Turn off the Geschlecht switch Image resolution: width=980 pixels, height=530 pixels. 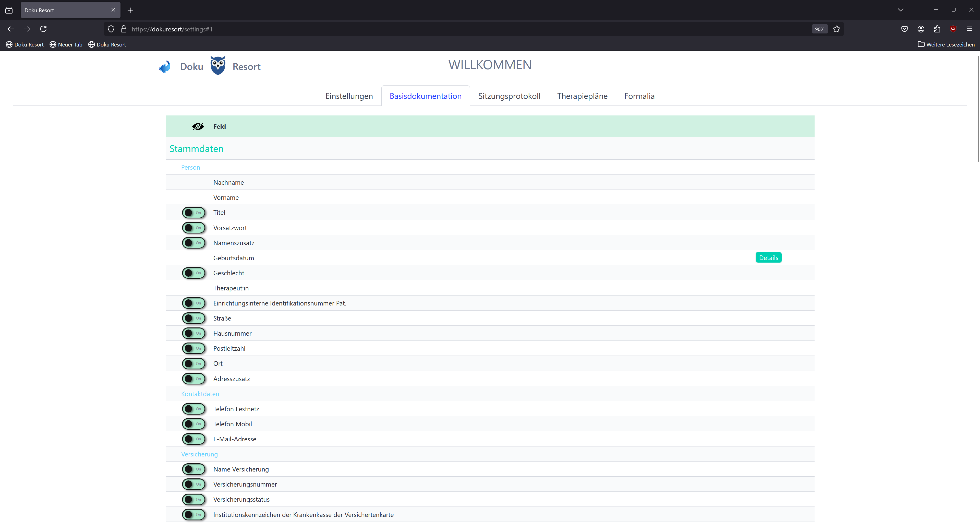[194, 273]
